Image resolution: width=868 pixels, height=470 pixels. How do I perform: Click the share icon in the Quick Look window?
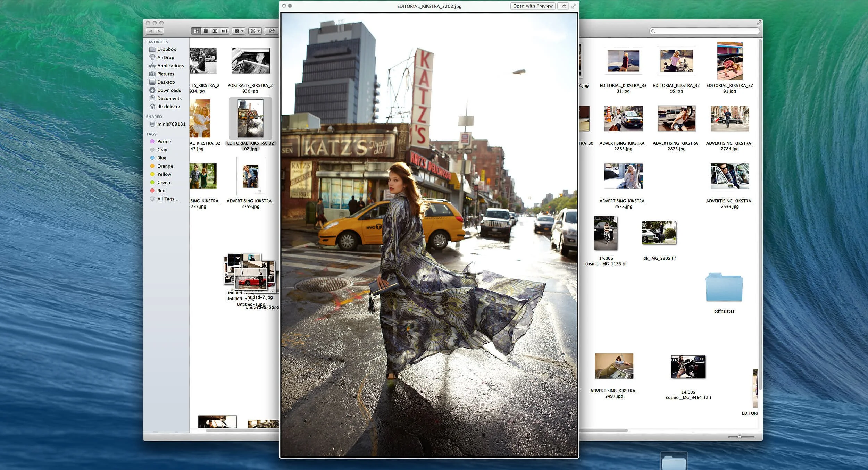pos(563,6)
